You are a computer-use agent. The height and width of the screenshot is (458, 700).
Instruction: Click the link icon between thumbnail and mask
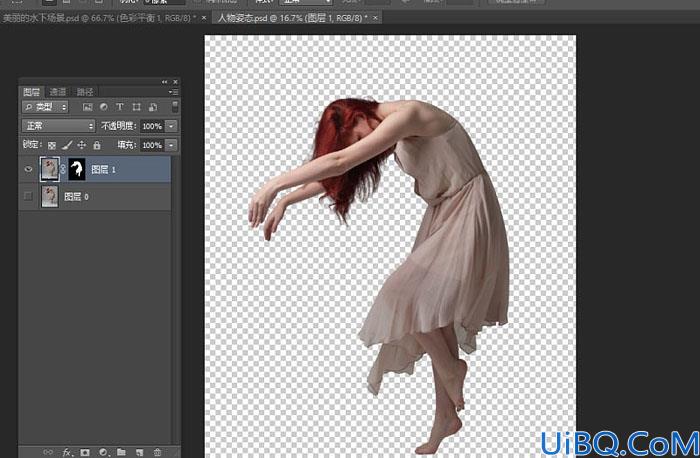(x=63, y=169)
